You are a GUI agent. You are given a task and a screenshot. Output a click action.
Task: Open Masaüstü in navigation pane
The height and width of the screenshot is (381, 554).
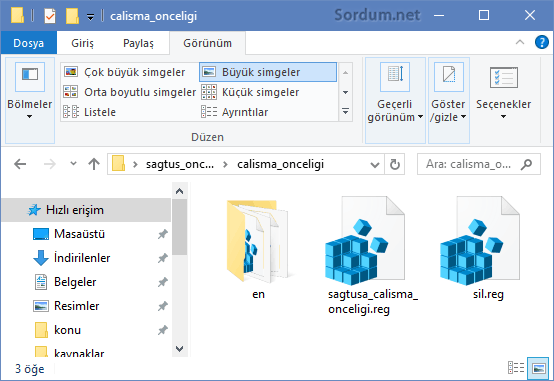coord(79,234)
